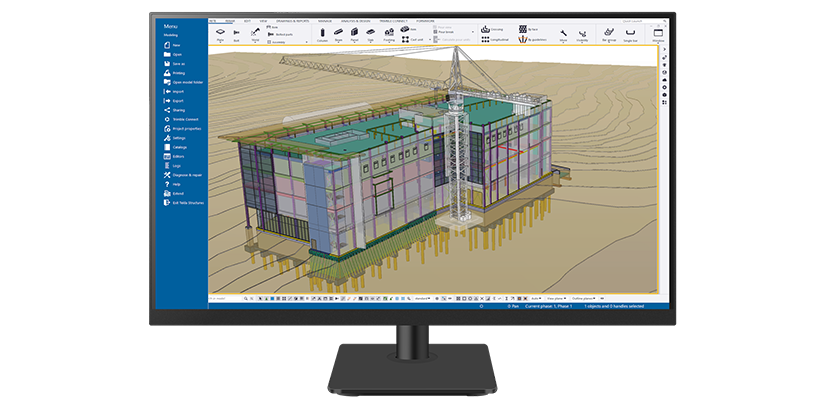
Task: Switch to the REBAR ribbon tab
Action: point(230,21)
